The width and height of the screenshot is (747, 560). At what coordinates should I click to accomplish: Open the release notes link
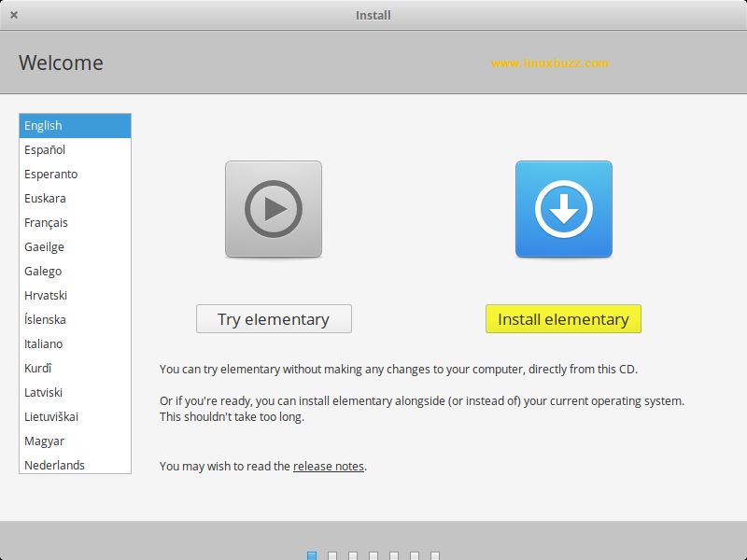point(329,466)
